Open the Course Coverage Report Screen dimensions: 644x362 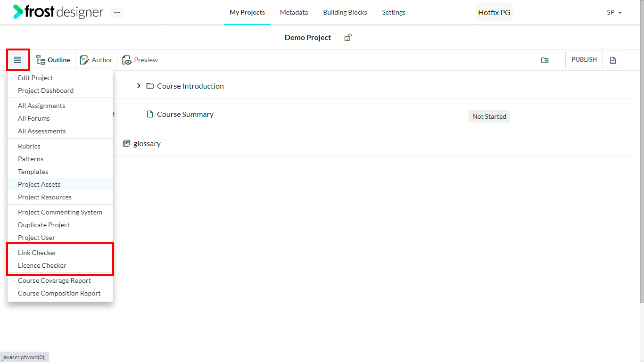(60, 280)
